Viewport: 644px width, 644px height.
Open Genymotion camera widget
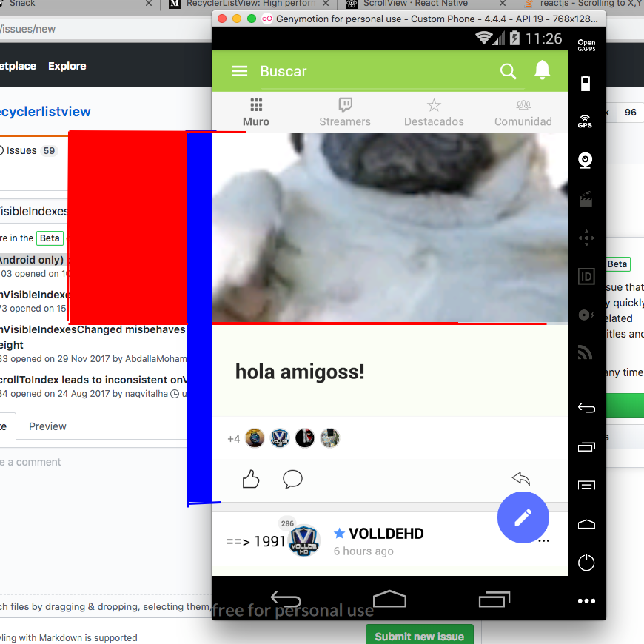click(x=586, y=160)
